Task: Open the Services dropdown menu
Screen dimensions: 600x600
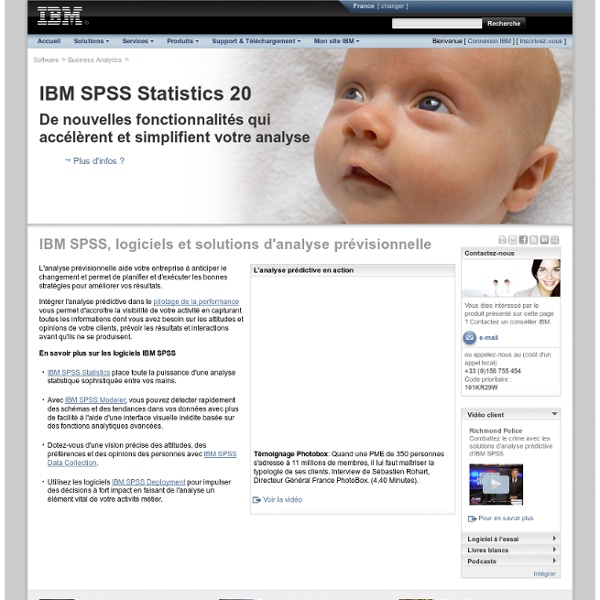Action: coord(138,41)
